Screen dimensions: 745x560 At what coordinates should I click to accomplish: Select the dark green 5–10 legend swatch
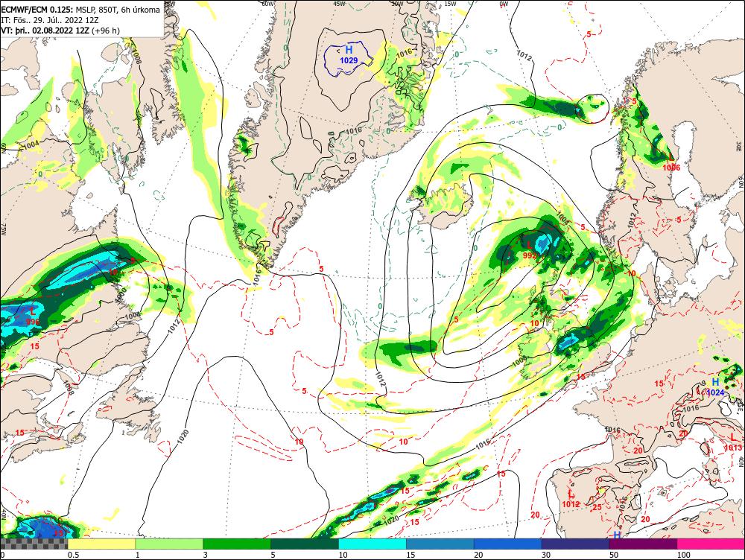click(305, 544)
